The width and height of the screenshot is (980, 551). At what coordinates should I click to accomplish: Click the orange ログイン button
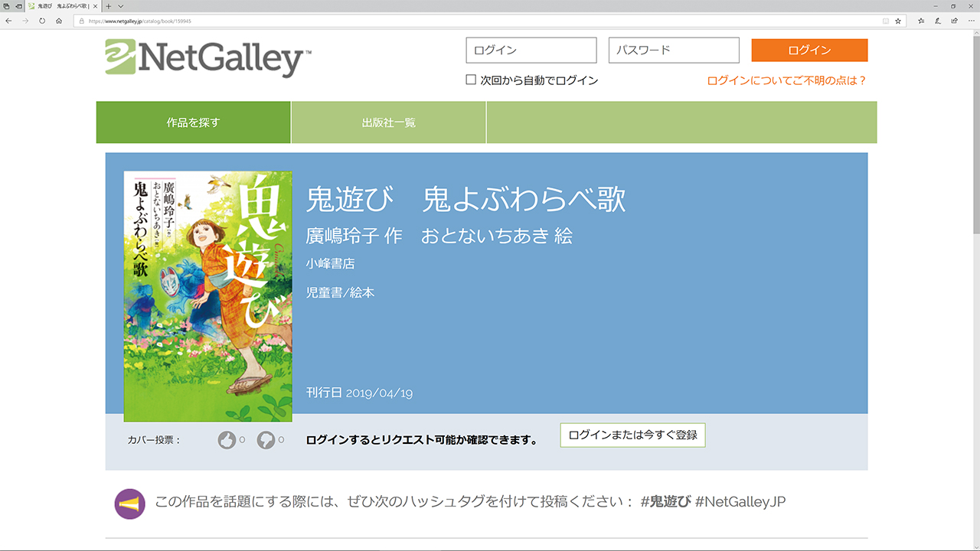tap(809, 51)
